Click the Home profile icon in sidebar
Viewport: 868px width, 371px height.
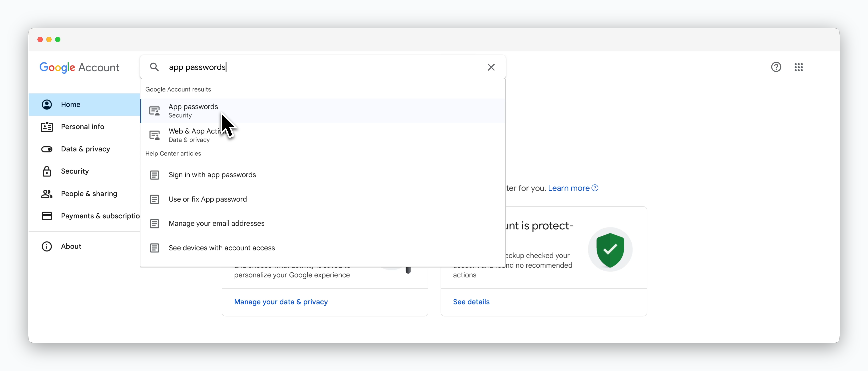click(x=47, y=104)
